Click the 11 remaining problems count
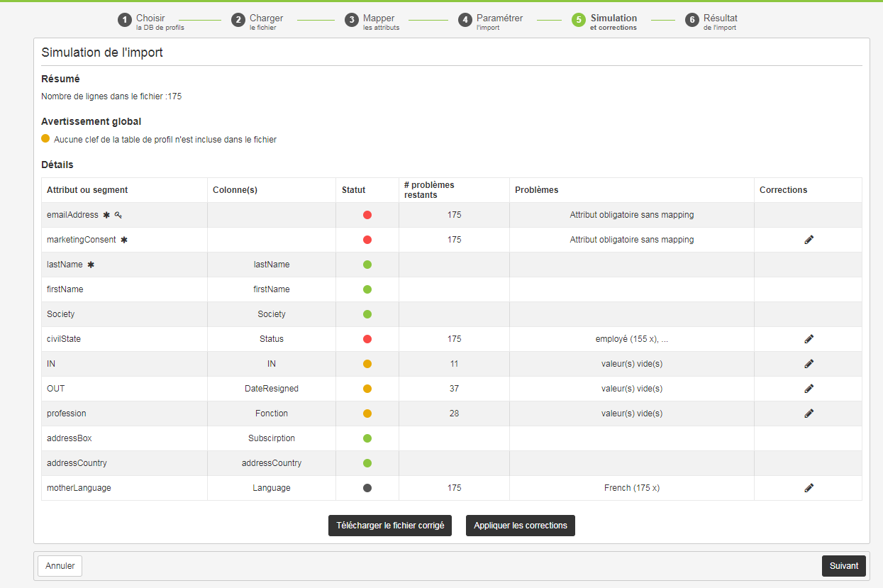Image resolution: width=883 pixels, height=588 pixels. [454, 364]
